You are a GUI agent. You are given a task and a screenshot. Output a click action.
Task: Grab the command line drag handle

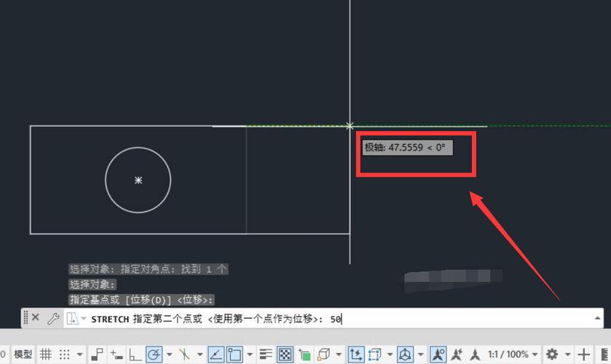25,317
